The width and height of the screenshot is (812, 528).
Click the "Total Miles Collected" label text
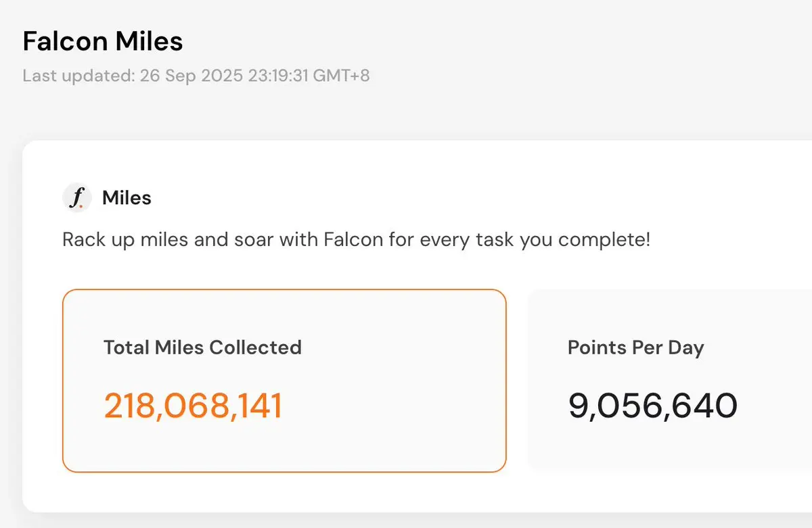(202, 347)
